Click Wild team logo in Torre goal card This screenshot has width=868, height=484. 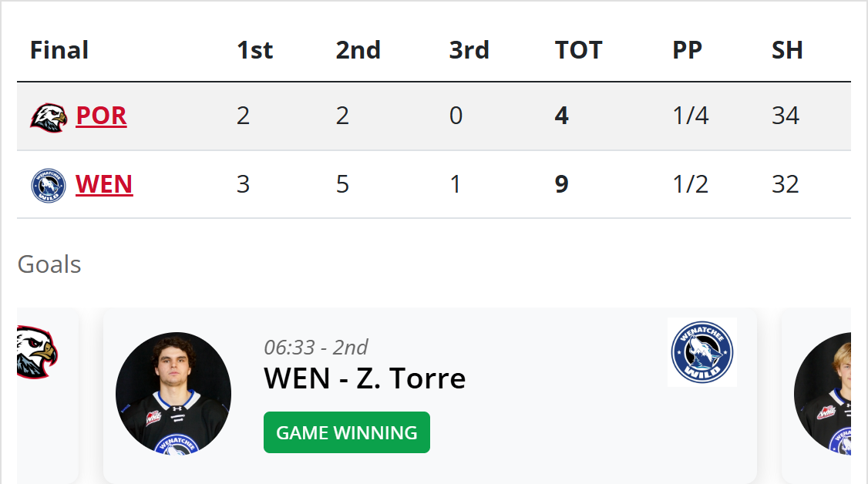tap(702, 352)
